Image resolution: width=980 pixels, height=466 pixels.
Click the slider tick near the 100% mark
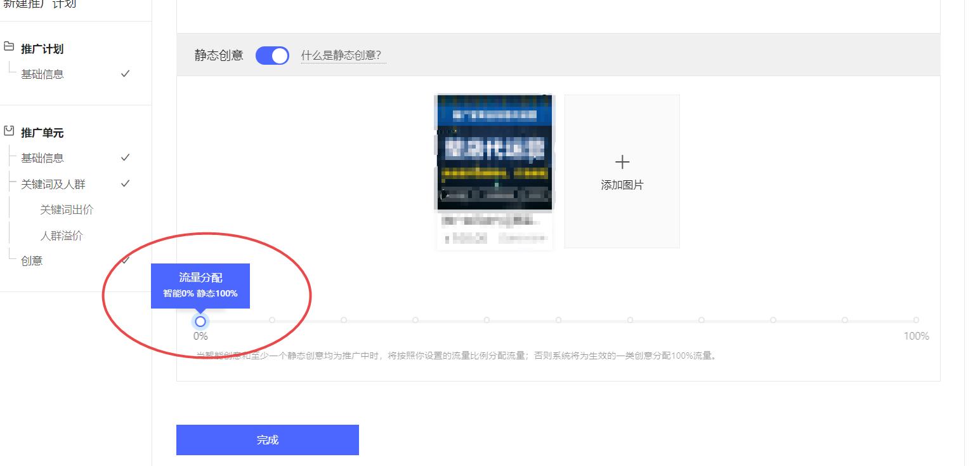tap(916, 321)
